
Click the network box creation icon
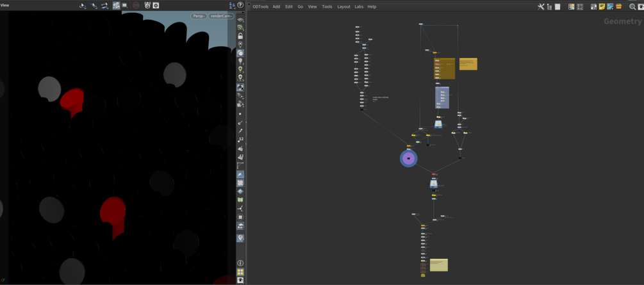coord(593,6)
